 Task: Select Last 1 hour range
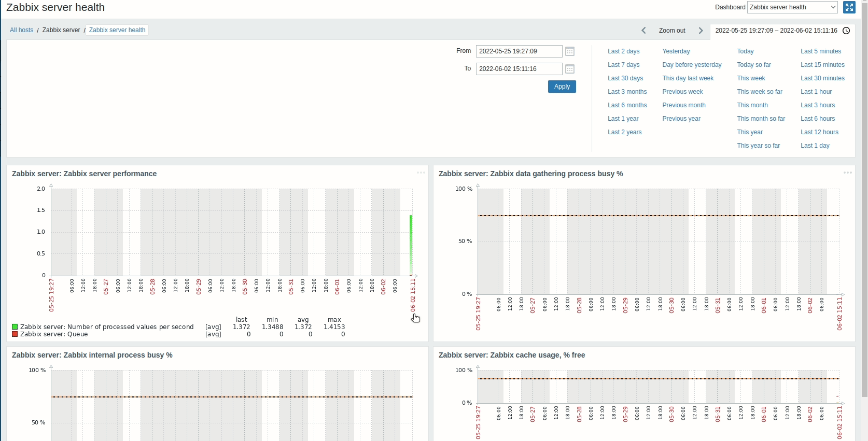click(816, 92)
